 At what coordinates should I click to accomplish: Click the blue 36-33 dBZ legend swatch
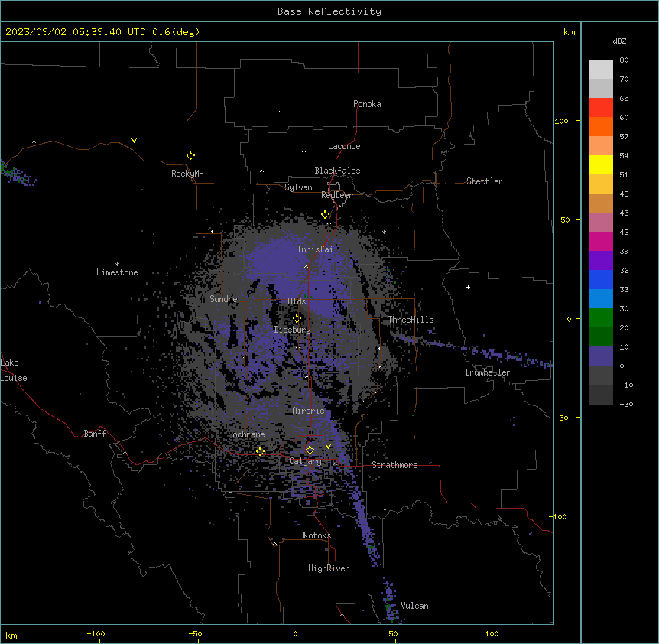point(601,279)
